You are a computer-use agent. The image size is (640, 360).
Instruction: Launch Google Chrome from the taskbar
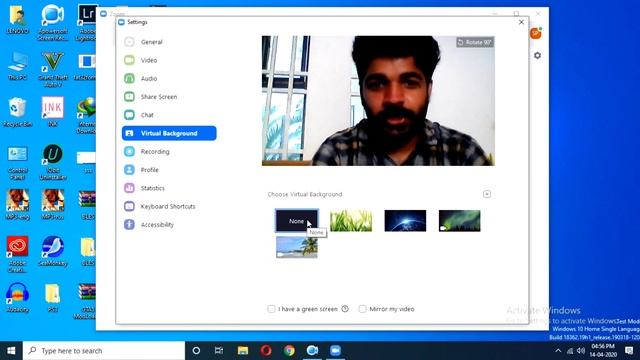point(289,351)
